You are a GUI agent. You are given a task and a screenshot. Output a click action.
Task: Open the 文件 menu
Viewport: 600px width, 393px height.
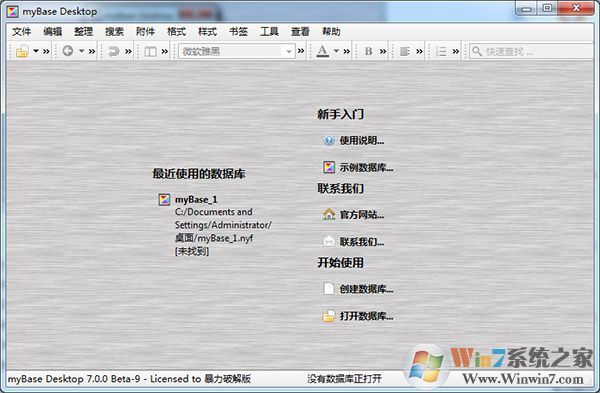[x=21, y=32]
